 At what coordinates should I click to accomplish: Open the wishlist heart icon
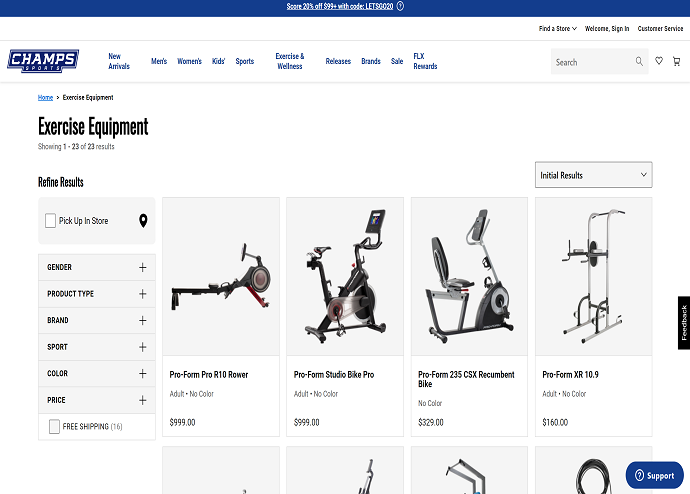point(659,61)
